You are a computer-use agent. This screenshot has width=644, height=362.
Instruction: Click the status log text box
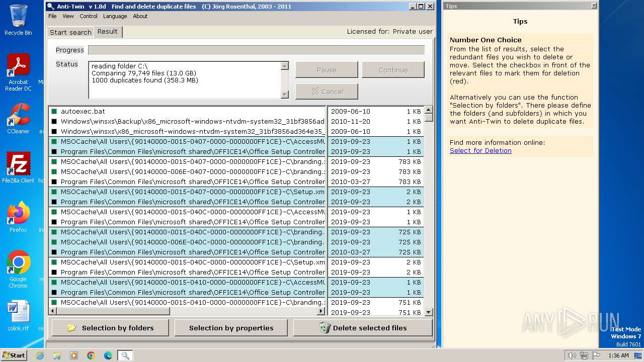coord(185,80)
